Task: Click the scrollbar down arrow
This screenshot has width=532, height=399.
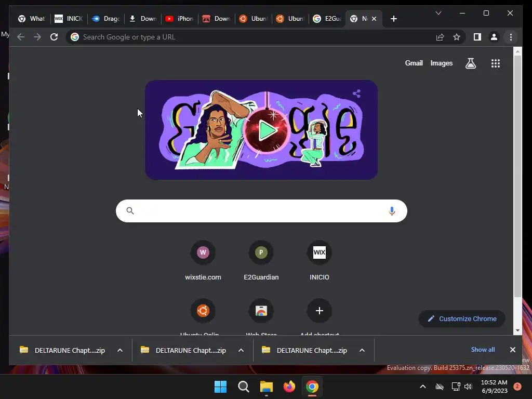Action: point(517,330)
